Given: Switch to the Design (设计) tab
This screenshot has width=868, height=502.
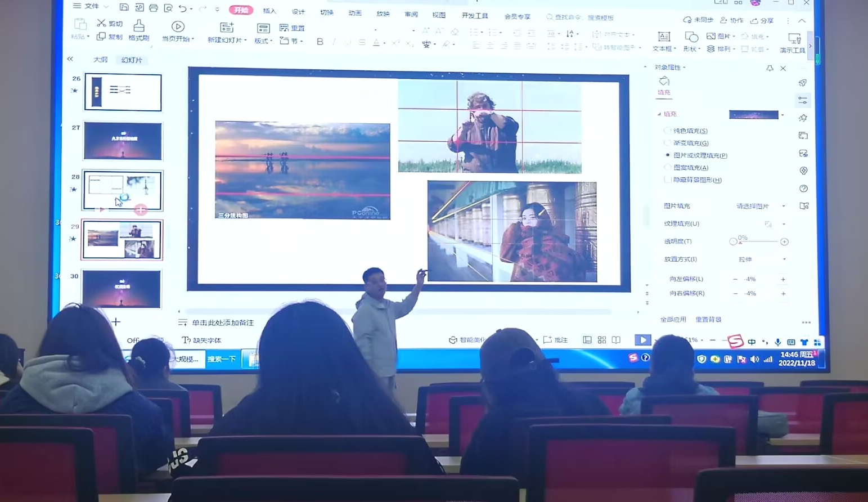Looking at the screenshot, I should (298, 12).
